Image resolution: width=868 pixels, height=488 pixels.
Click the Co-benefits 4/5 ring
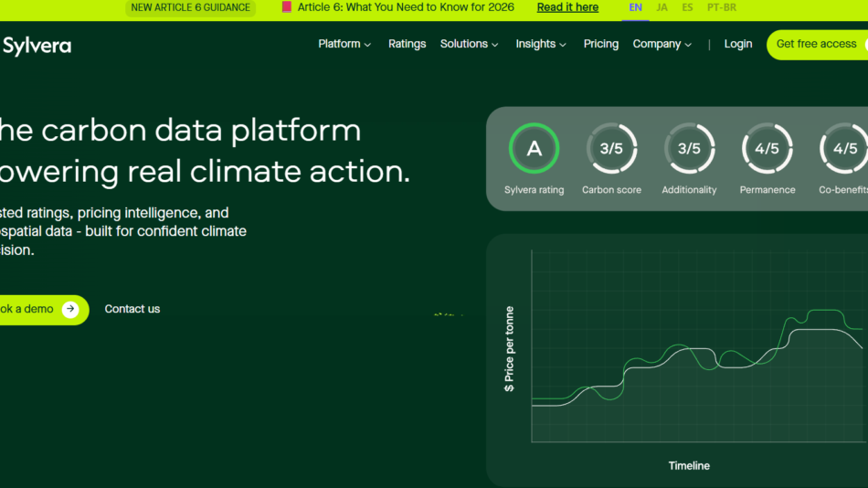844,149
